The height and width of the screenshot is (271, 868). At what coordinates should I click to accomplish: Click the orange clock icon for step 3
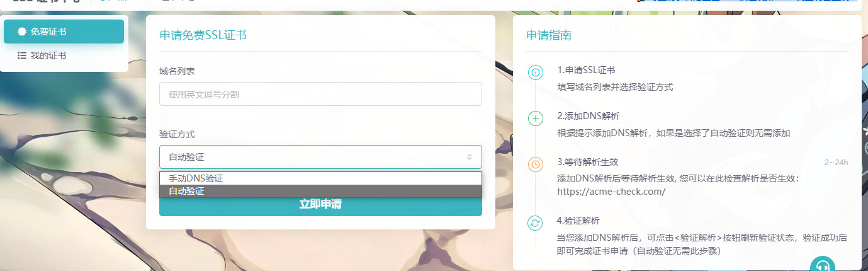click(x=535, y=164)
